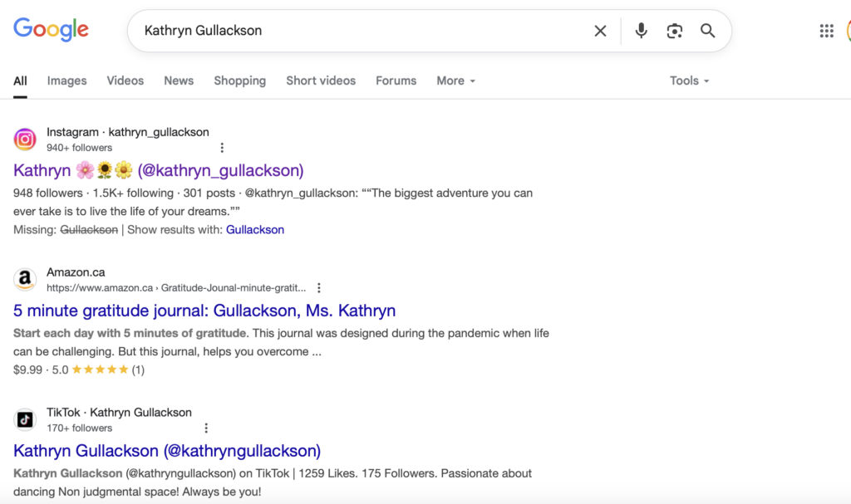851x504 pixels.
Task: Click the '170+ followers' text
Action: tap(79, 428)
